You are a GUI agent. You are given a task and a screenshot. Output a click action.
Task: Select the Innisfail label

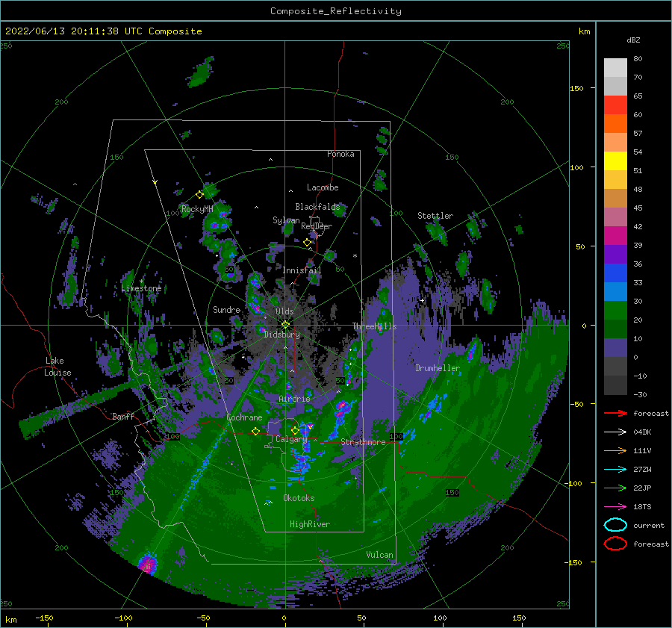point(302,270)
